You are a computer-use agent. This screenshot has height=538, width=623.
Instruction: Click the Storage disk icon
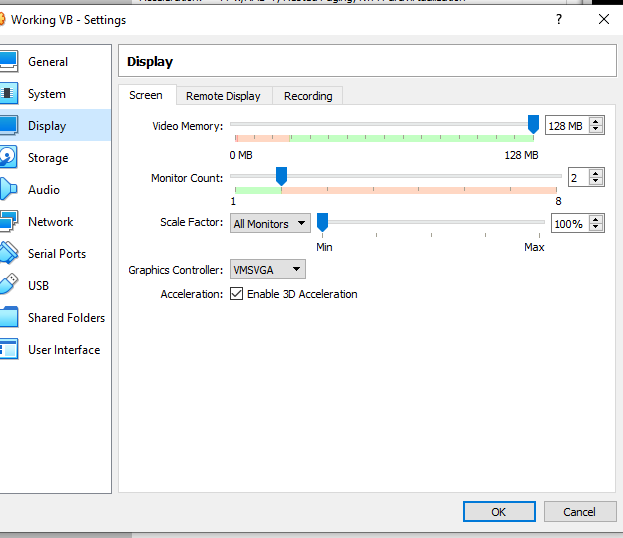tap(8, 158)
